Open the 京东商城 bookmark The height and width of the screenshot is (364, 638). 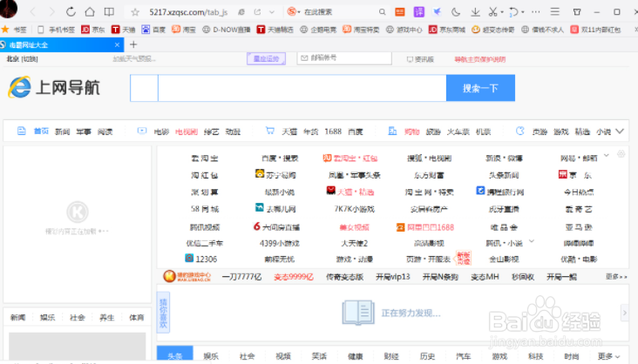(447, 30)
